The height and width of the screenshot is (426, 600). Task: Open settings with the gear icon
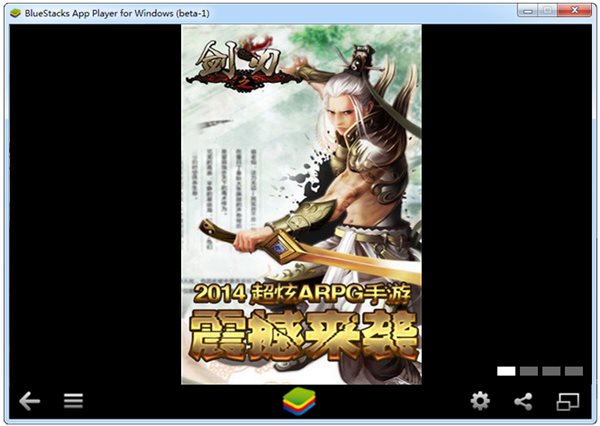pyautogui.click(x=480, y=401)
